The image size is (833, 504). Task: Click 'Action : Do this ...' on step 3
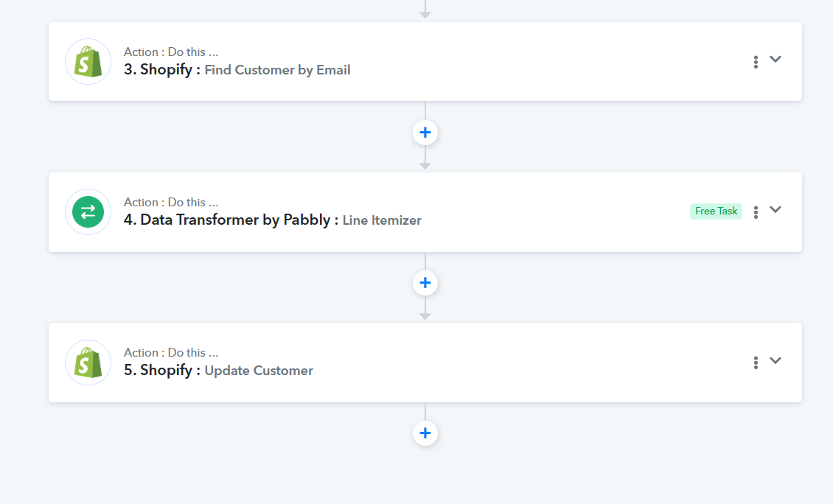coord(171,52)
